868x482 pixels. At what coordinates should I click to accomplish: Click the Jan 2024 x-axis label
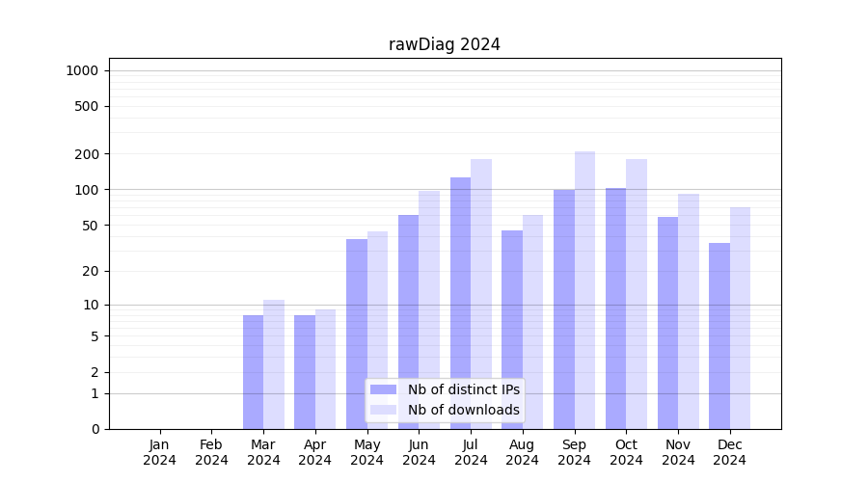point(160,452)
